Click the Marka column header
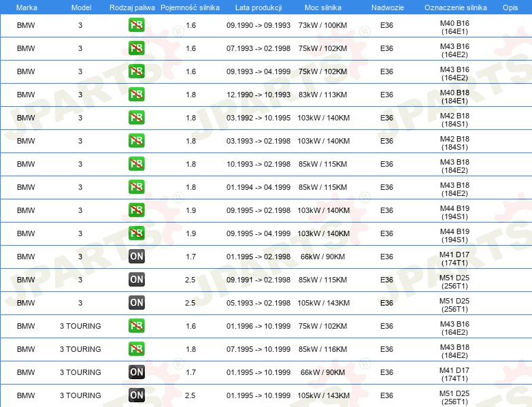 pos(27,7)
